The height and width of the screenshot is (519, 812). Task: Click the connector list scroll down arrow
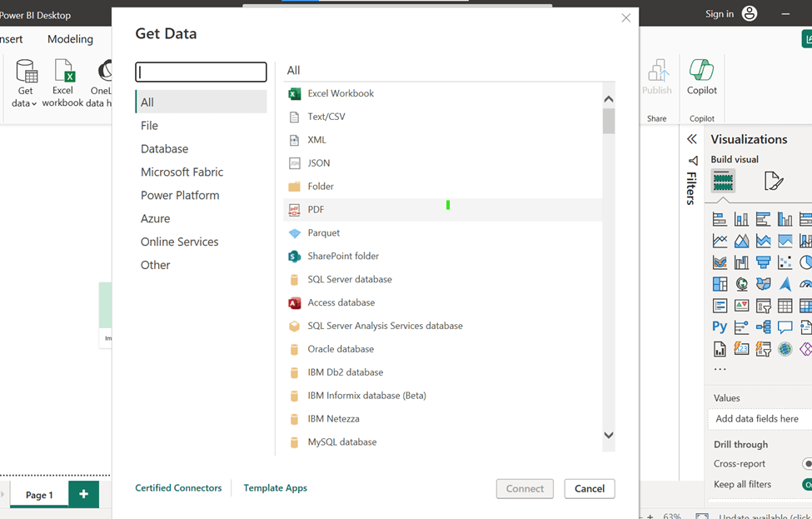click(608, 435)
